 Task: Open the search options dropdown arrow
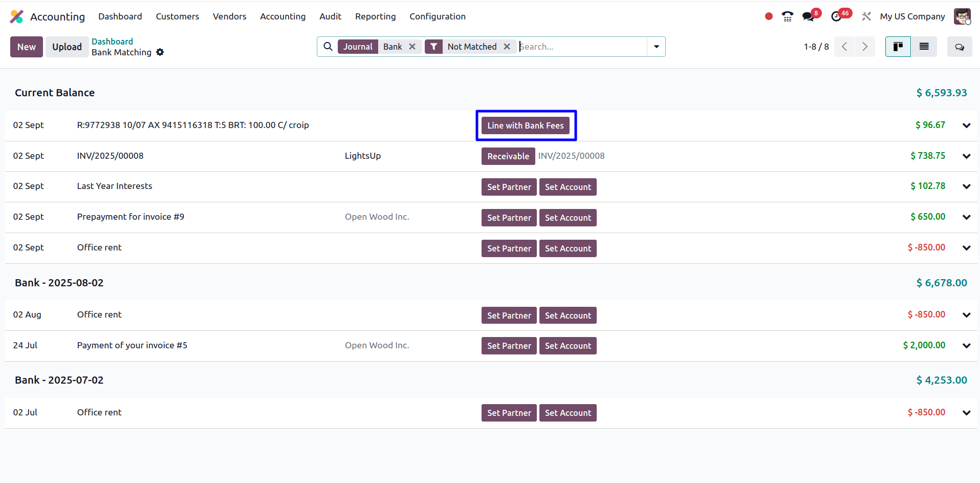tap(656, 47)
